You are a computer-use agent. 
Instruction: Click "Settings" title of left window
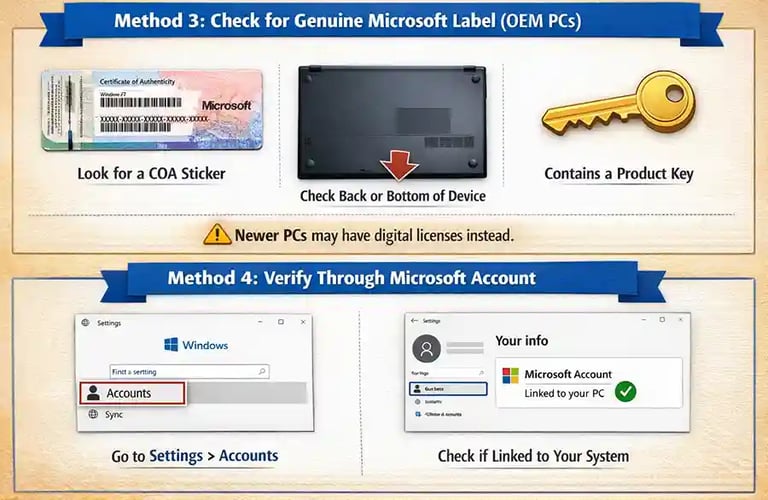pos(109,323)
